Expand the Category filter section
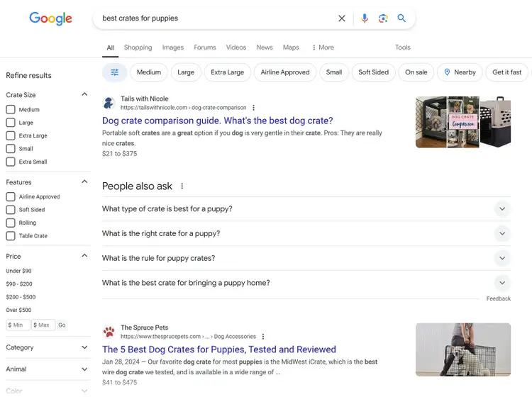The height and width of the screenshot is (397, 532). [x=84, y=347]
